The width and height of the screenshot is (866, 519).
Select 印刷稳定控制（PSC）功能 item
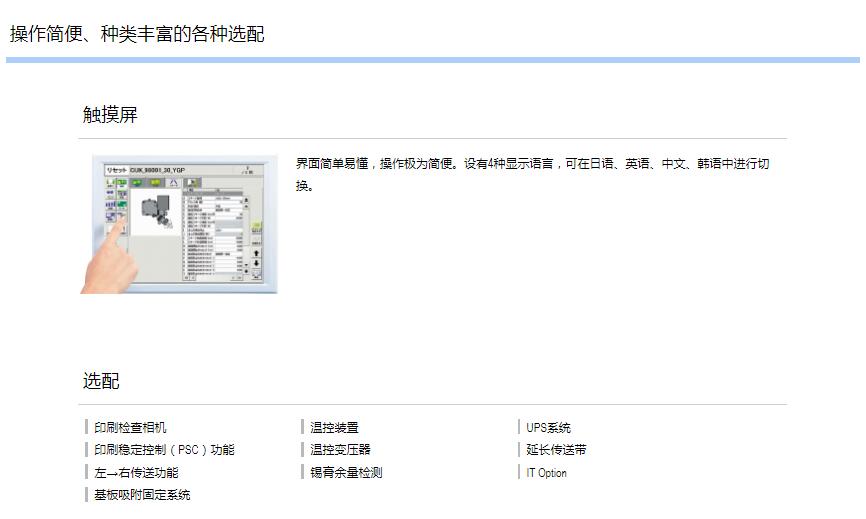pos(164,450)
